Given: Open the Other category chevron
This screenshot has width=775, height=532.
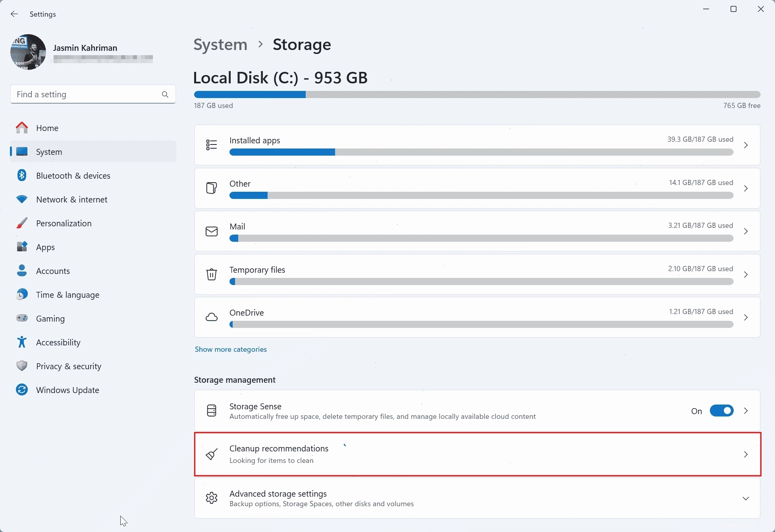Looking at the screenshot, I should (746, 189).
